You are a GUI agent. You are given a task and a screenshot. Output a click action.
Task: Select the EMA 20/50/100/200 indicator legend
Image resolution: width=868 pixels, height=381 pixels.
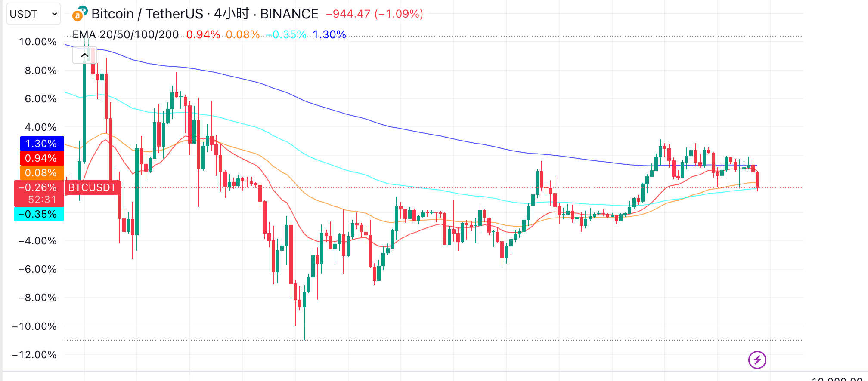click(125, 34)
